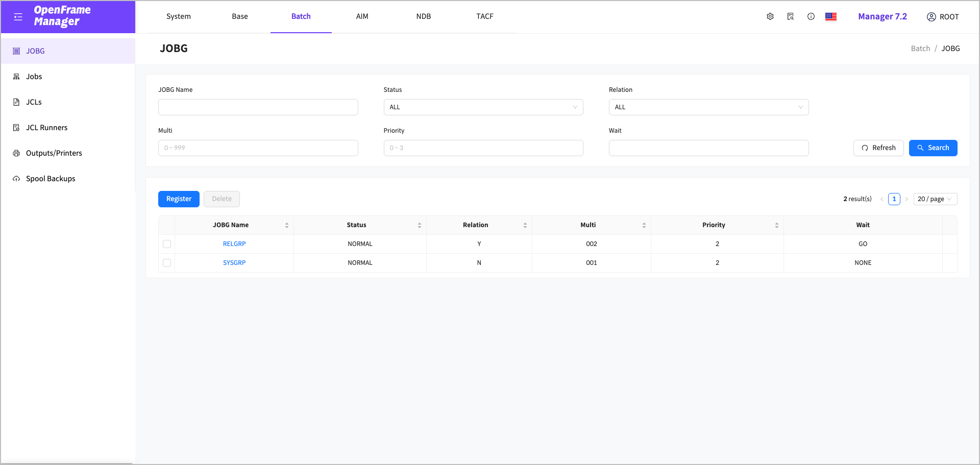Click the Wait column header
This screenshot has height=465, width=980.
863,225
